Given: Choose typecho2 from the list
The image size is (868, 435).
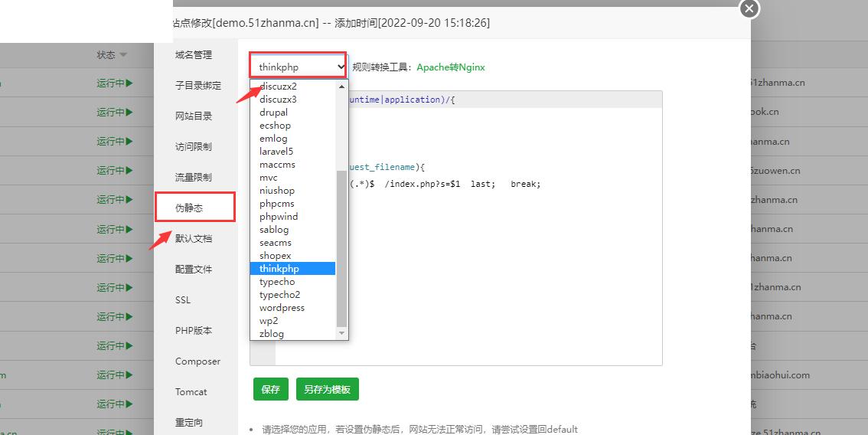Looking at the screenshot, I should point(279,295).
